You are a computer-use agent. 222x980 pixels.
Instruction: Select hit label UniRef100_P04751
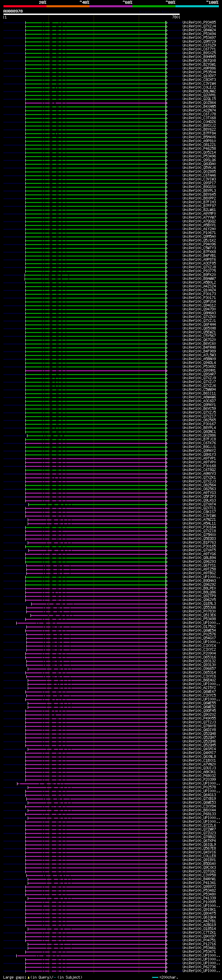pyautogui.click(x=199, y=940)
